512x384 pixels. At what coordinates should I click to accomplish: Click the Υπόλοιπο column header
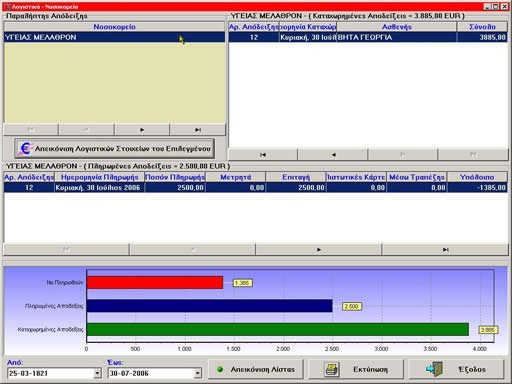pyautogui.click(x=477, y=177)
